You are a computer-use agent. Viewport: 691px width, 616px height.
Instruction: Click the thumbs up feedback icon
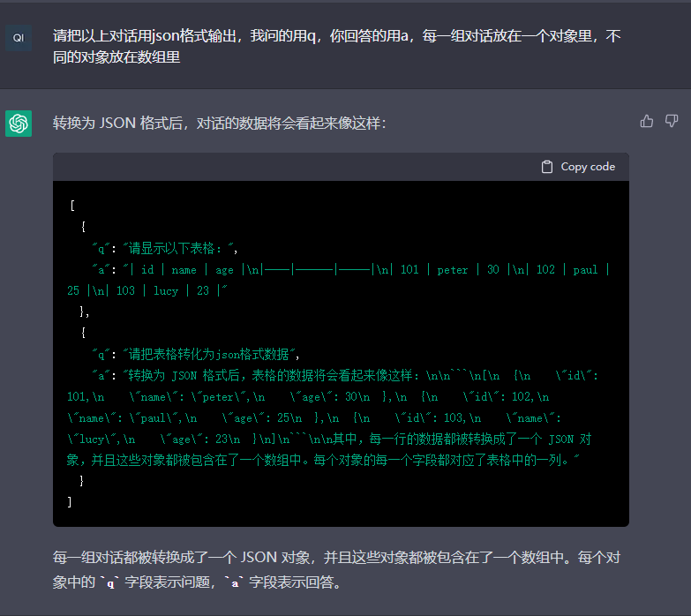(647, 121)
